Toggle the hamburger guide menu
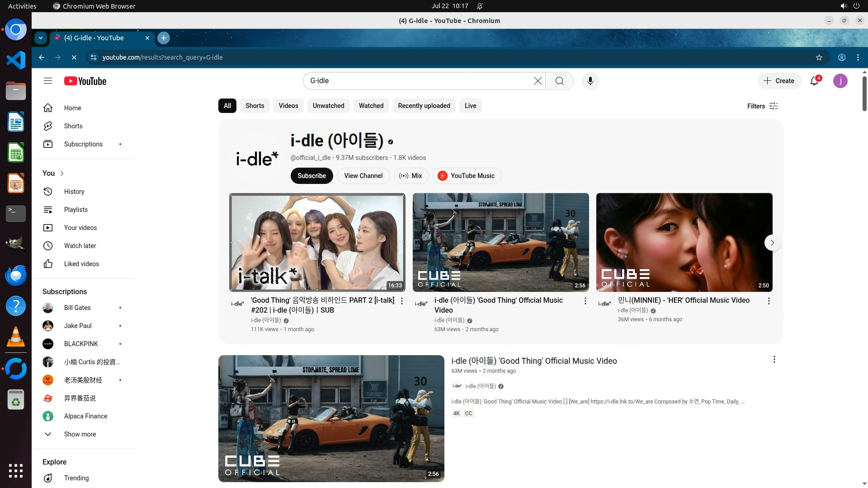Screen dimensions: 868x488 48,81
